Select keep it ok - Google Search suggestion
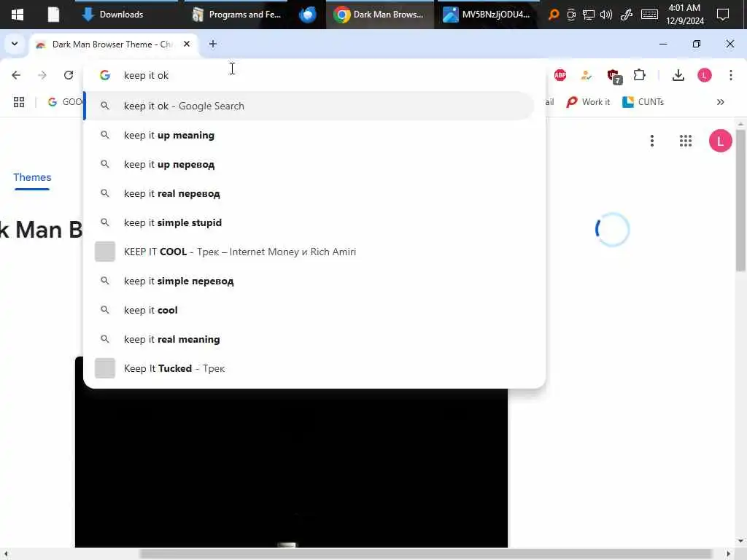The height and width of the screenshot is (560, 747). click(x=309, y=106)
